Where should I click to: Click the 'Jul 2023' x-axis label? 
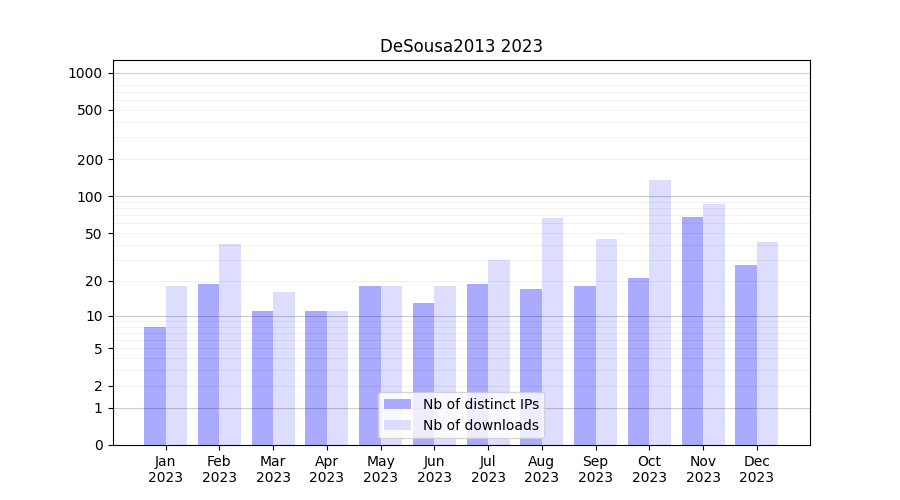pos(488,469)
